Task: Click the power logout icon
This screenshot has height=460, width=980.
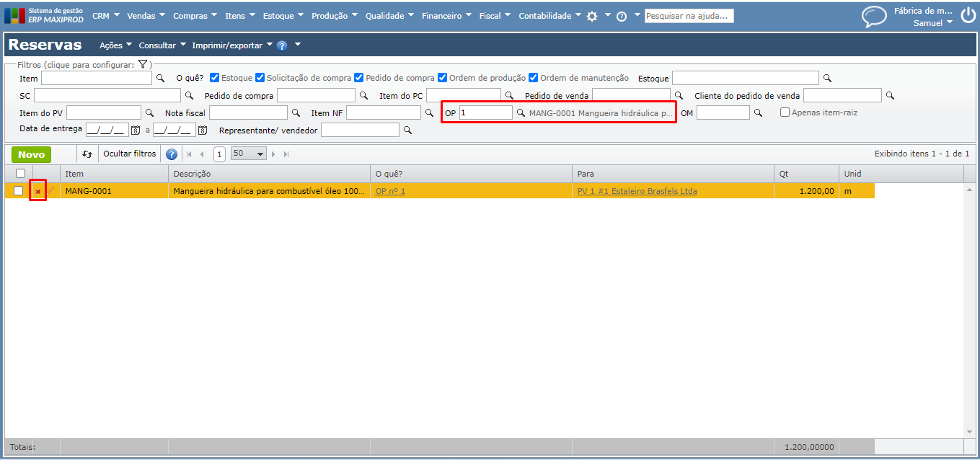Action: pyautogui.click(x=968, y=16)
